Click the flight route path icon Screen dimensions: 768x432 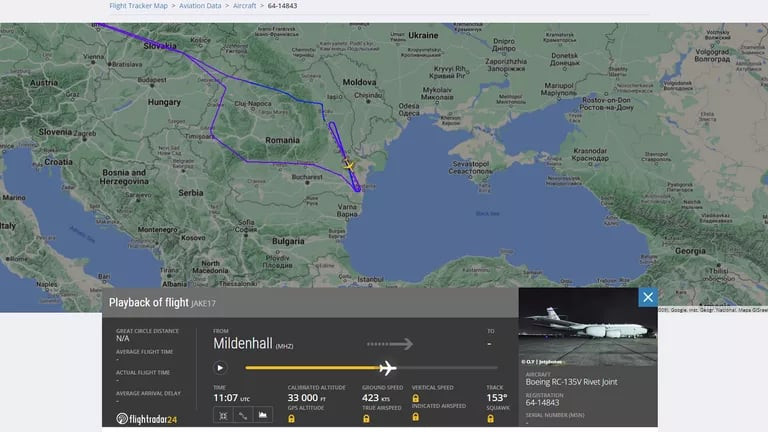pos(242,414)
